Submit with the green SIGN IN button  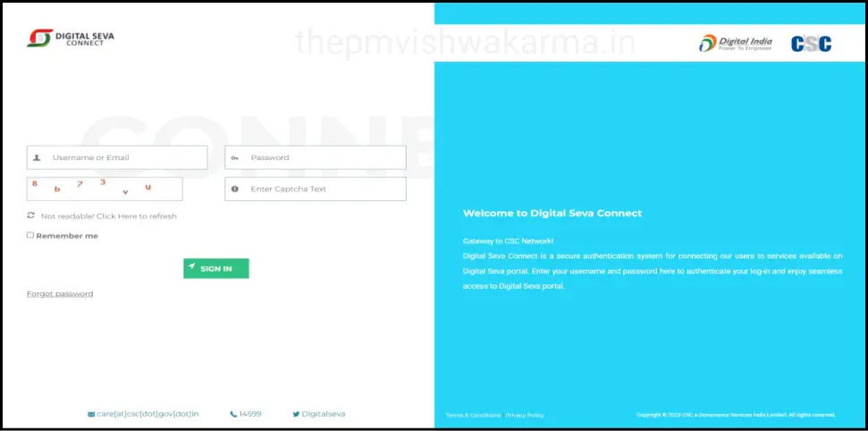pos(216,268)
